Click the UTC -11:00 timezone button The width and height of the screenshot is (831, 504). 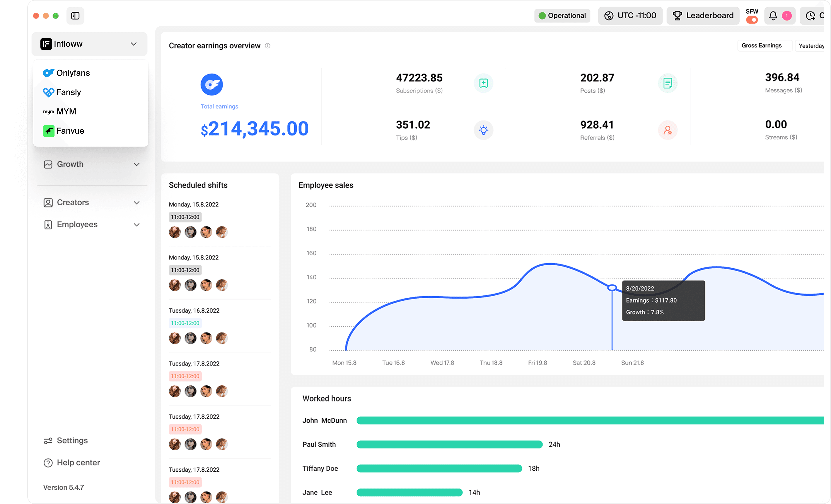tap(630, 16)
